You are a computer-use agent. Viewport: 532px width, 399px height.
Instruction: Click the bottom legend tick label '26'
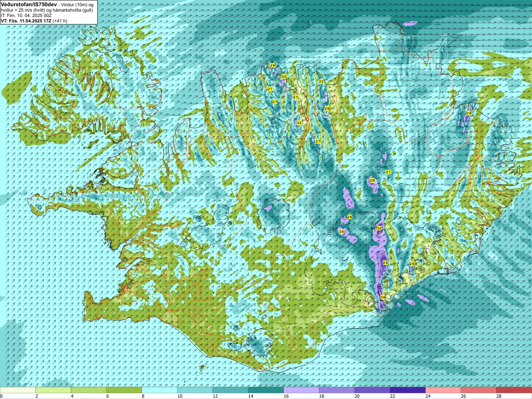coord(463,396)
